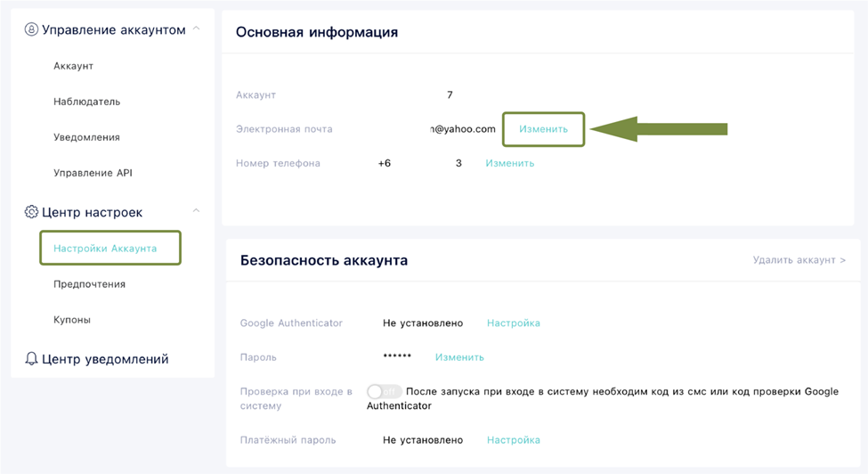Click Настройка for payment password

click(513, 439)
